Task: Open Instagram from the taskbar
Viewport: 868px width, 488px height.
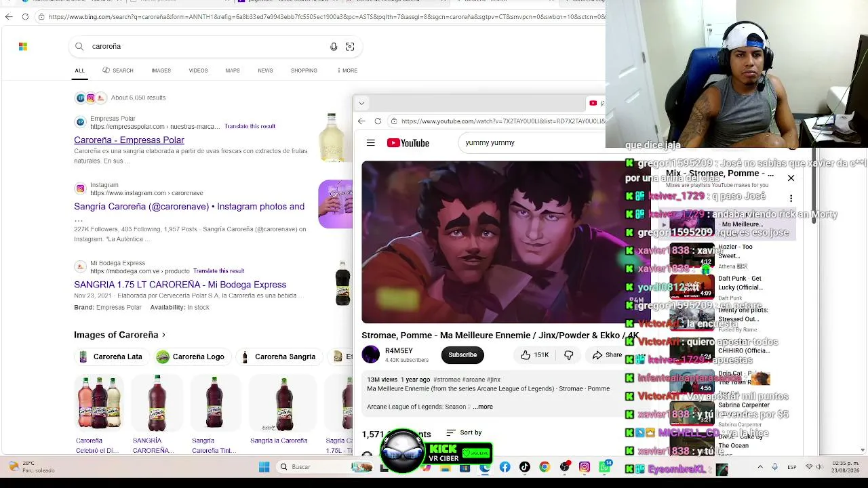Action: point(585,467)
